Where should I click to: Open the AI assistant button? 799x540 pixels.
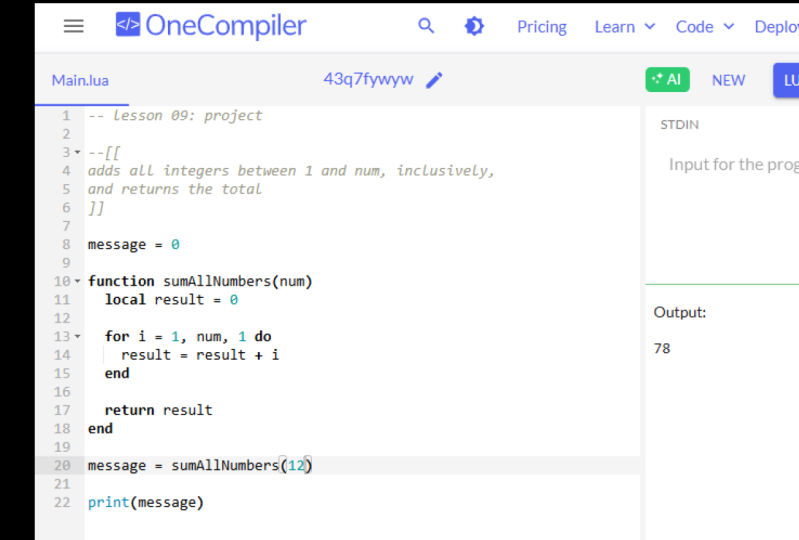coord(667,80)
